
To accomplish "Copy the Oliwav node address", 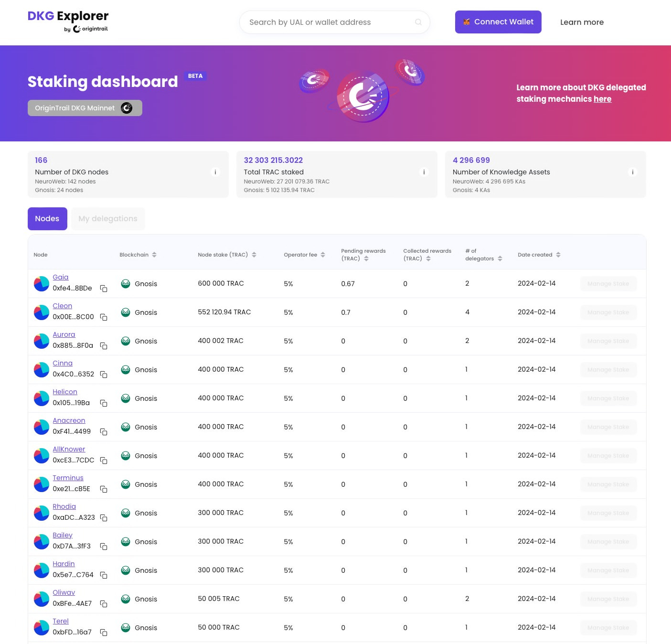I will (x=104, y=604).
